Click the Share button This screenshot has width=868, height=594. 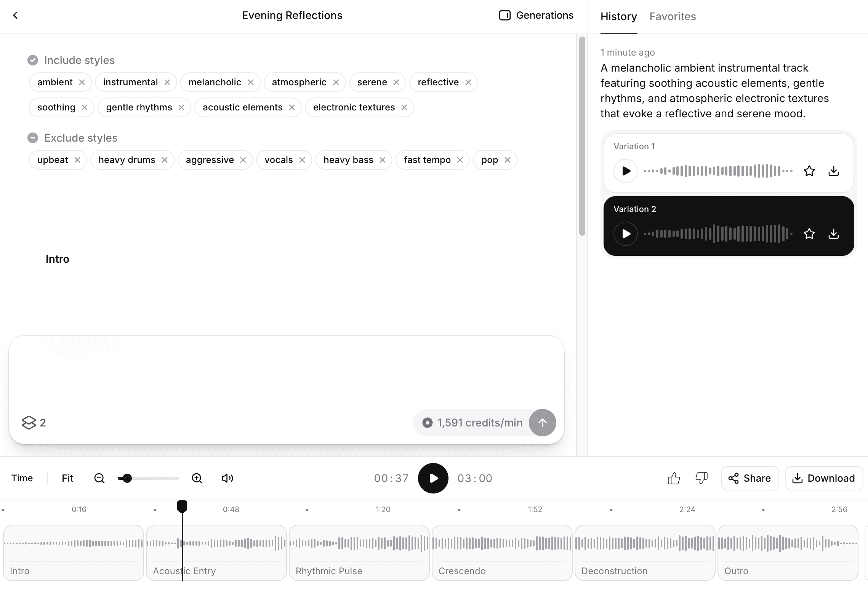749,478
